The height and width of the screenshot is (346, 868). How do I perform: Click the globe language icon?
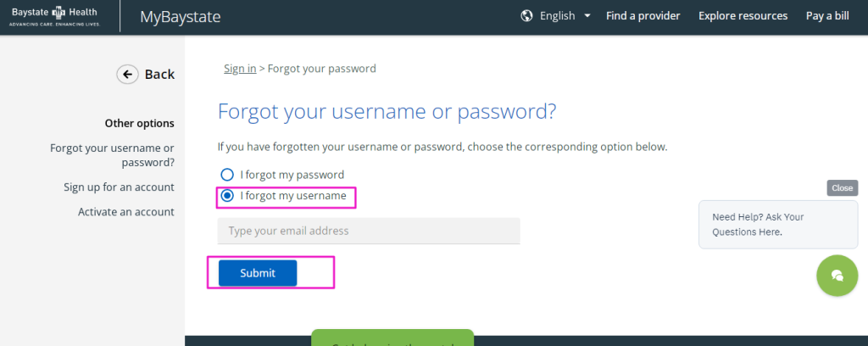pos(526,16)
